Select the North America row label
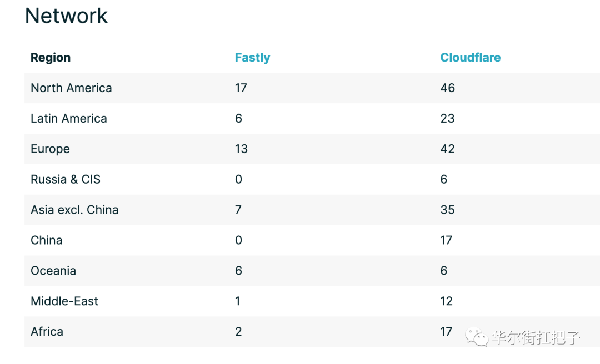 point(71,88)
